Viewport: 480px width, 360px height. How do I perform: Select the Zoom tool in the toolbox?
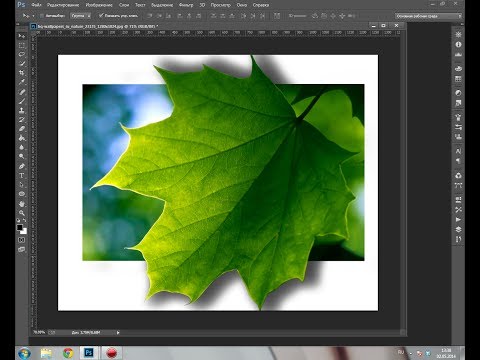coord(22,213)
